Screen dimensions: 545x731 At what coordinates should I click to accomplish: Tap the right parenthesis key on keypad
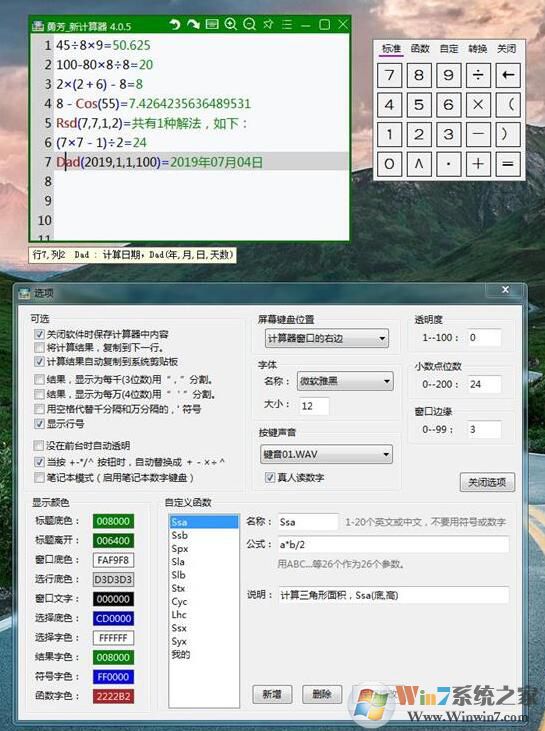click(x=508, y=134)
